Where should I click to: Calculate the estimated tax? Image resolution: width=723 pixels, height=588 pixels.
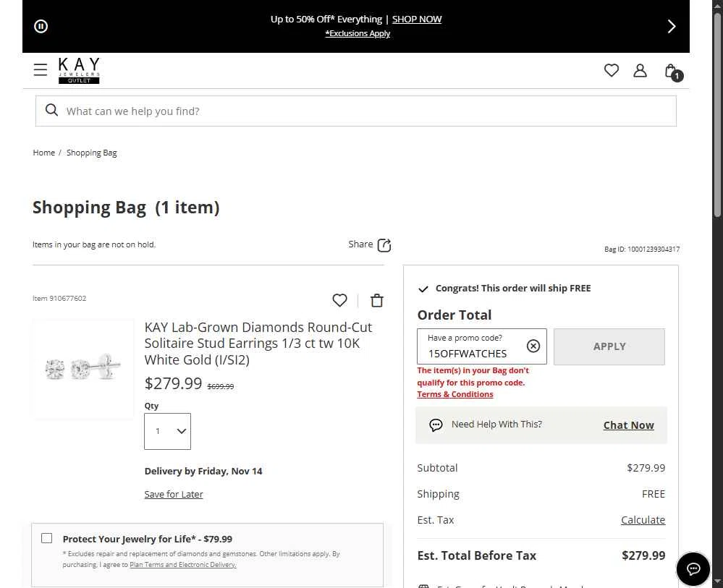pyautogui.click(x=643, y=520)
